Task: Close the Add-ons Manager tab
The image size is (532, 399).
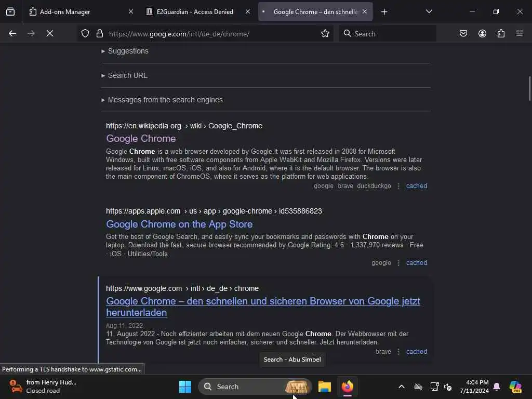Action: coord(131,12)
